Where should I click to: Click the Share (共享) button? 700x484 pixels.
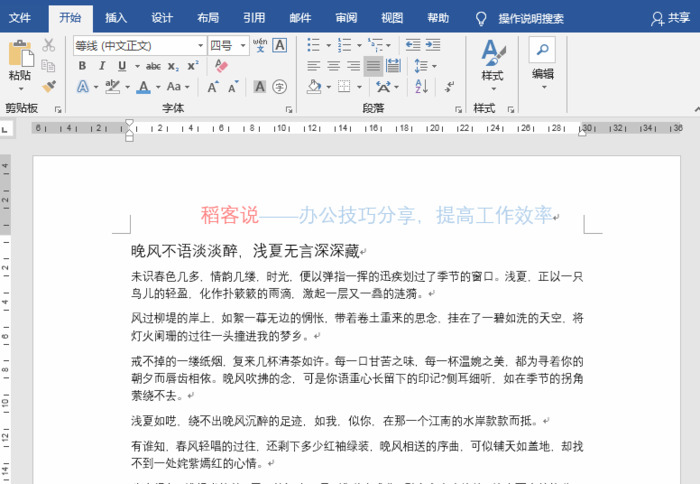(670, 18)
